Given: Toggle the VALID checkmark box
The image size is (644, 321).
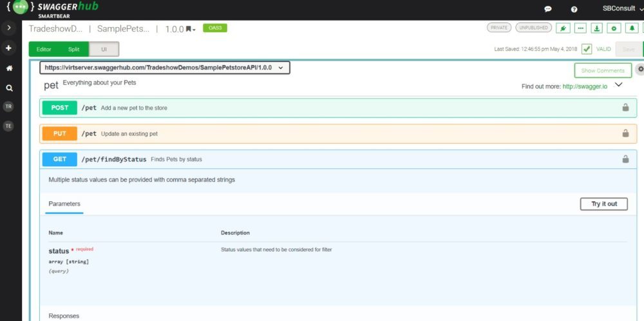Looking at the screenshot, I should 587,49.
